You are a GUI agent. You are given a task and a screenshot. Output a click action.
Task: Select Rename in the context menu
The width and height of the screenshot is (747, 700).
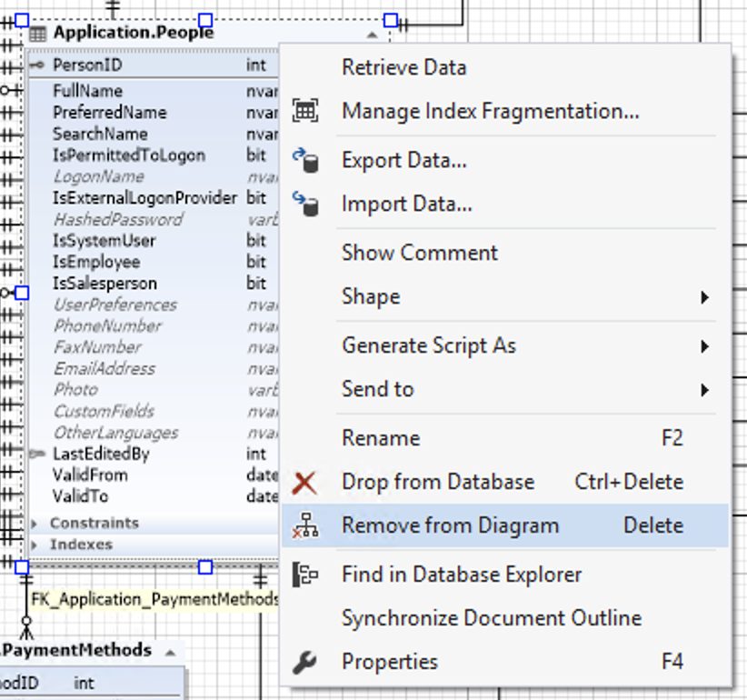[505, 438]
